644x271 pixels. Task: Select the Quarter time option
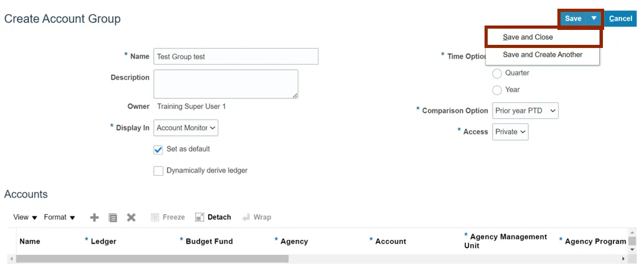(x=497, y=74)
